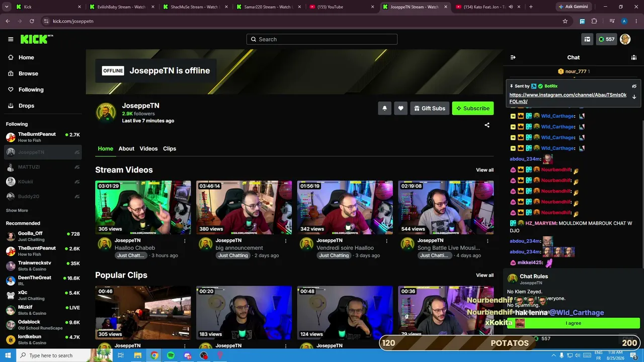Viewport: 644px width, 362px height.
Task: Bookmark this page with star icon
Action: click(x=565, y=21)
